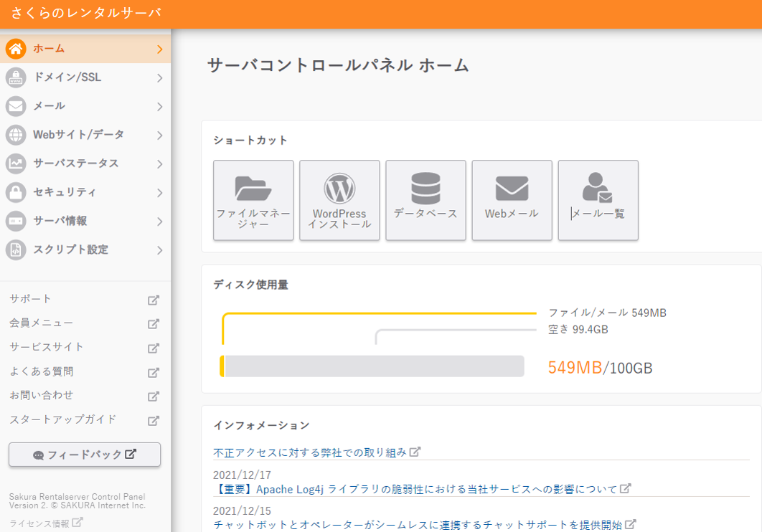
Task: Select メール in the sidebar menu
Action: tap(85, 106)
